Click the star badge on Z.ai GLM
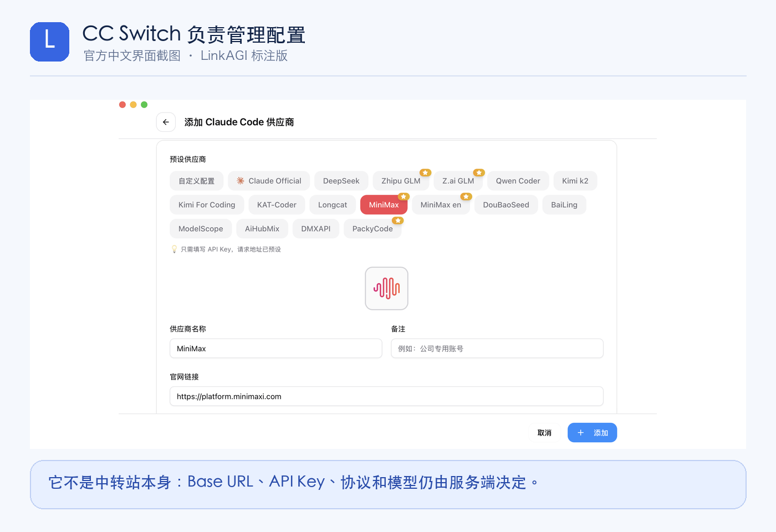 pyautogui.click(x=479, y=173)
